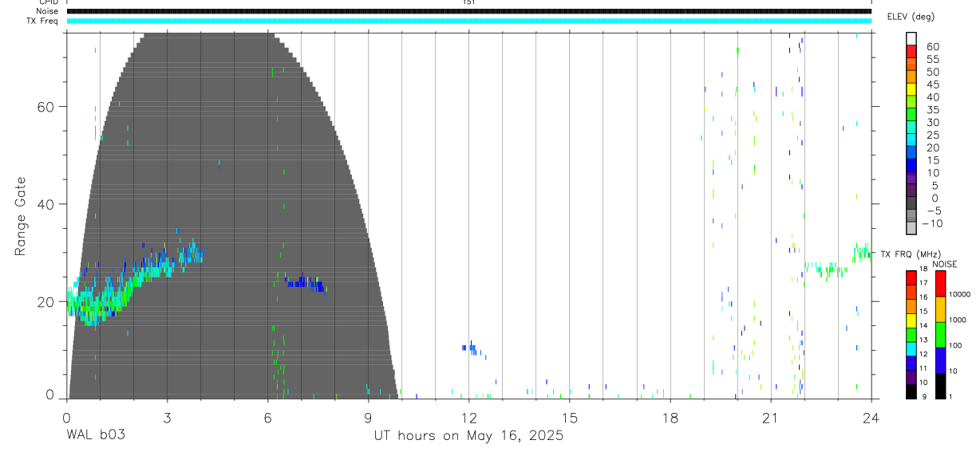Screen dimensions: 980x452
Task: Select the "45" elevation scale label
Action: (932, 85)
